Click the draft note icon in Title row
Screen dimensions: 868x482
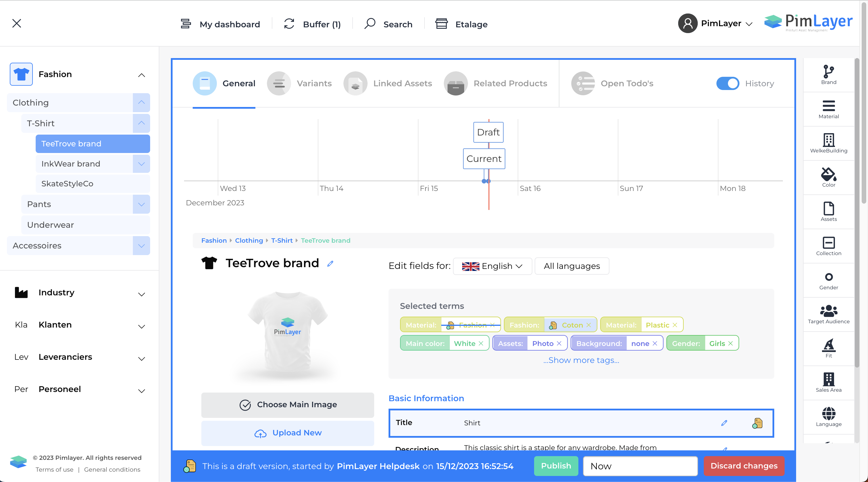[757, 423]
